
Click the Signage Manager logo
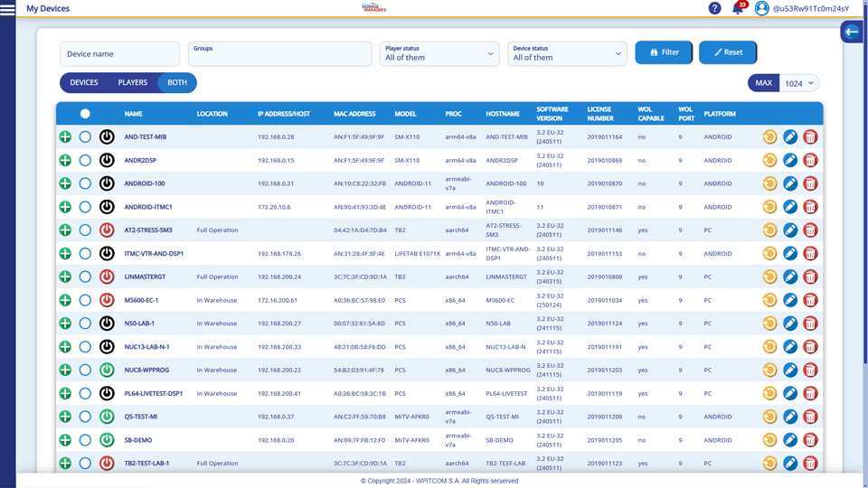pyautogui.click(x=373, y=7)
